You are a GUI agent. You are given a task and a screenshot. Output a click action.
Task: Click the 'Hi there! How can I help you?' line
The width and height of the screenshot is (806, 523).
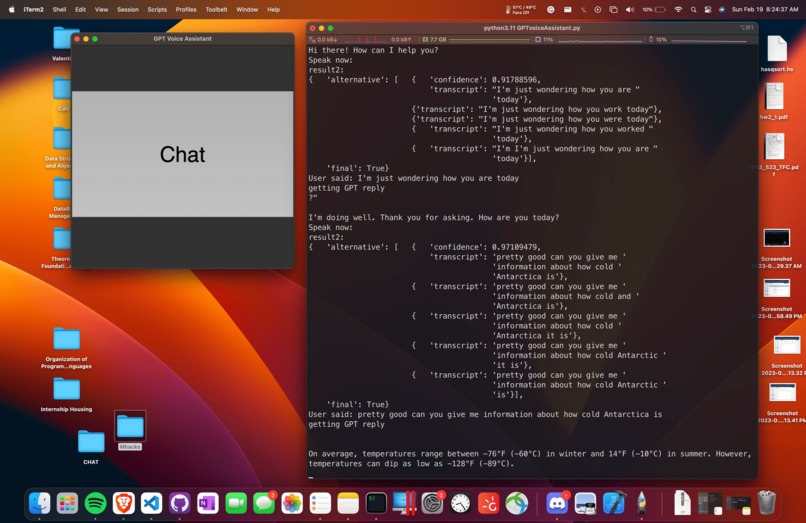tap(373, 50)
